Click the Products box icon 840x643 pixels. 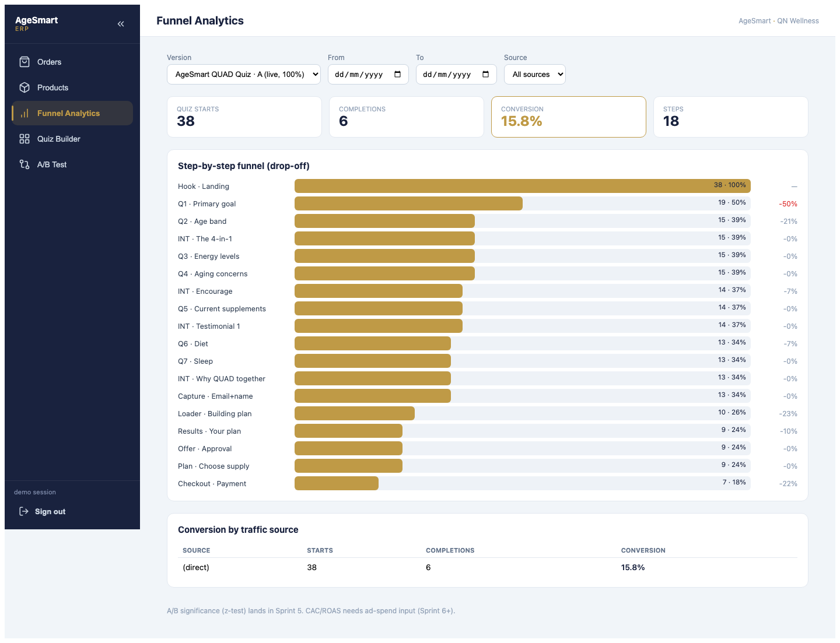pyautogui.click(x=24, y=87)
